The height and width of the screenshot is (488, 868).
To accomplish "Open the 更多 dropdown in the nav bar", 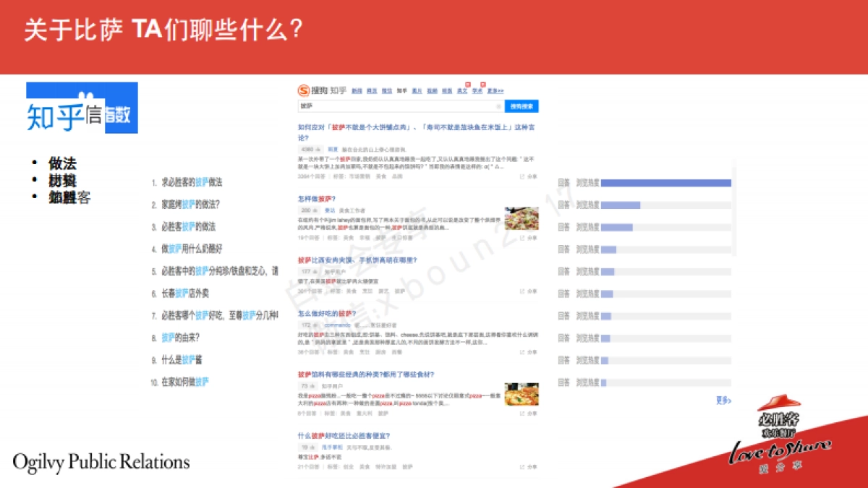I will pos(496,91).
